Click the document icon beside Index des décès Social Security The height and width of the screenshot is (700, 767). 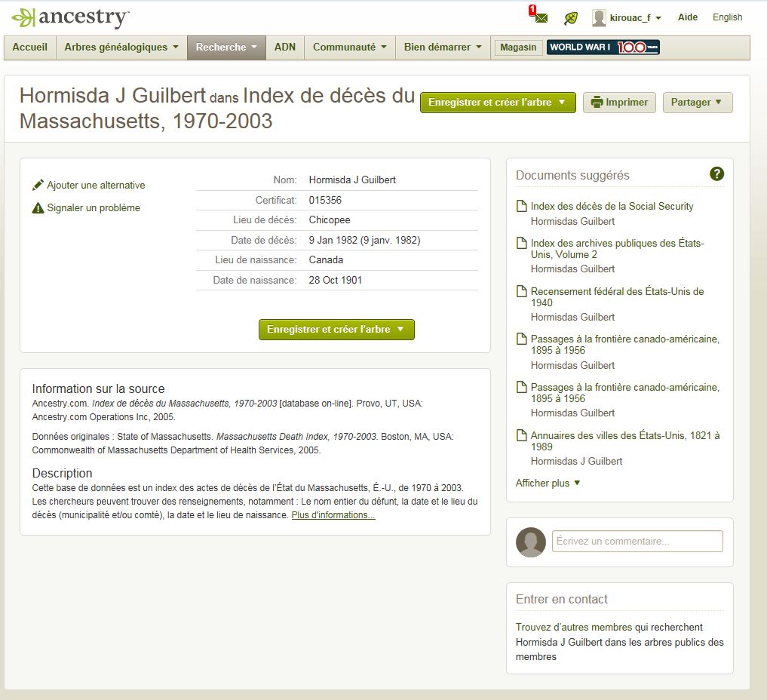[522, 206]
